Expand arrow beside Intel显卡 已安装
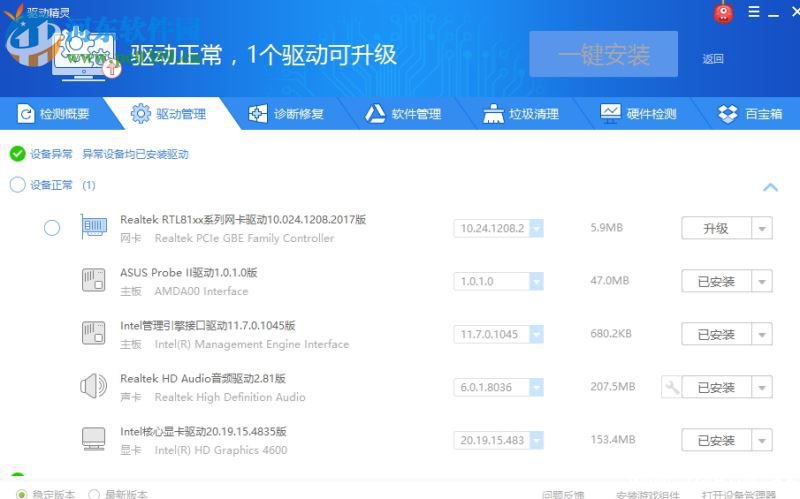This screenshot has height=499, width=800. [x=762, y=440]
